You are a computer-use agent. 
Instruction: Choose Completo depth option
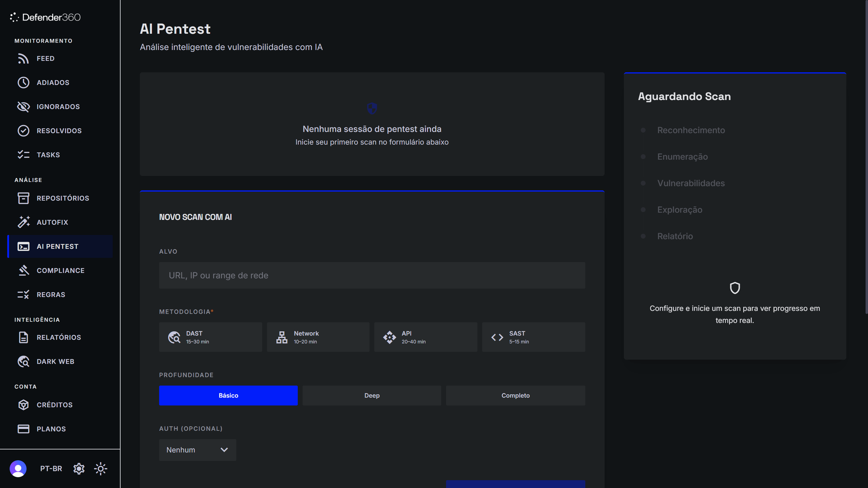point(516,396)
